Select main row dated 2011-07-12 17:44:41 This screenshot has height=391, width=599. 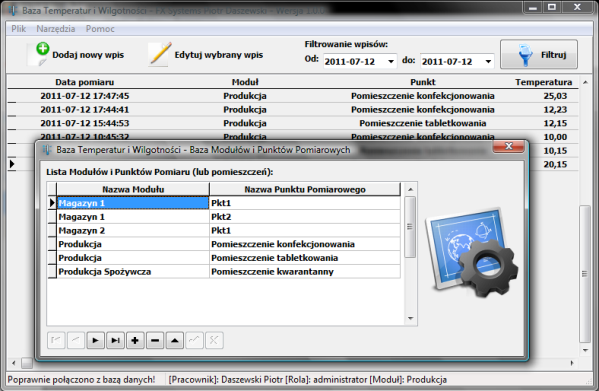pos(293,110)
